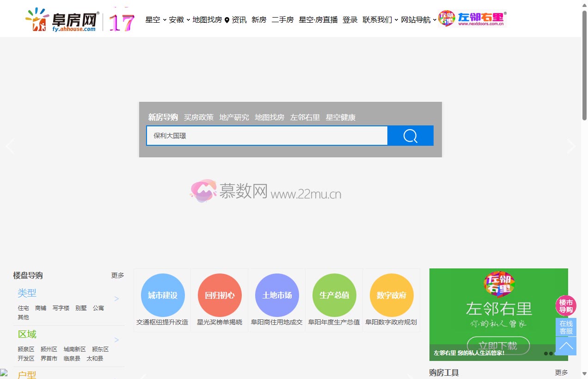588x379 pixels.
Task: Open the 二手房 menu item
Action: 282,20
